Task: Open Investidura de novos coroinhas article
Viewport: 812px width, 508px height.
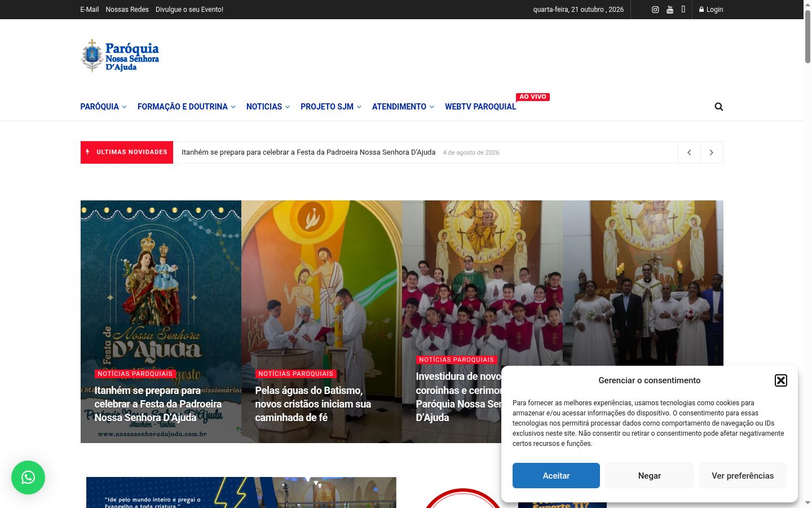Action: tap(458, 397)
